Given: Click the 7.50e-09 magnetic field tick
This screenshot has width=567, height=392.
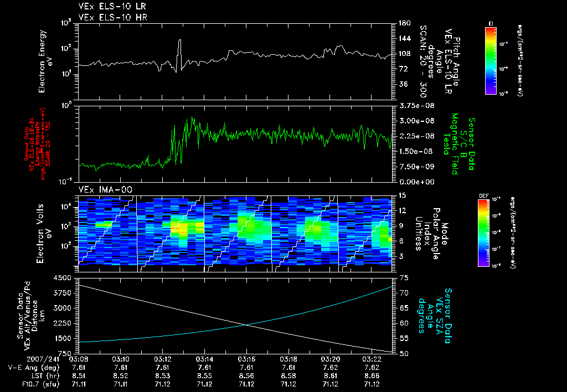Looking at the screenshot, I should (x=416, y=167).
